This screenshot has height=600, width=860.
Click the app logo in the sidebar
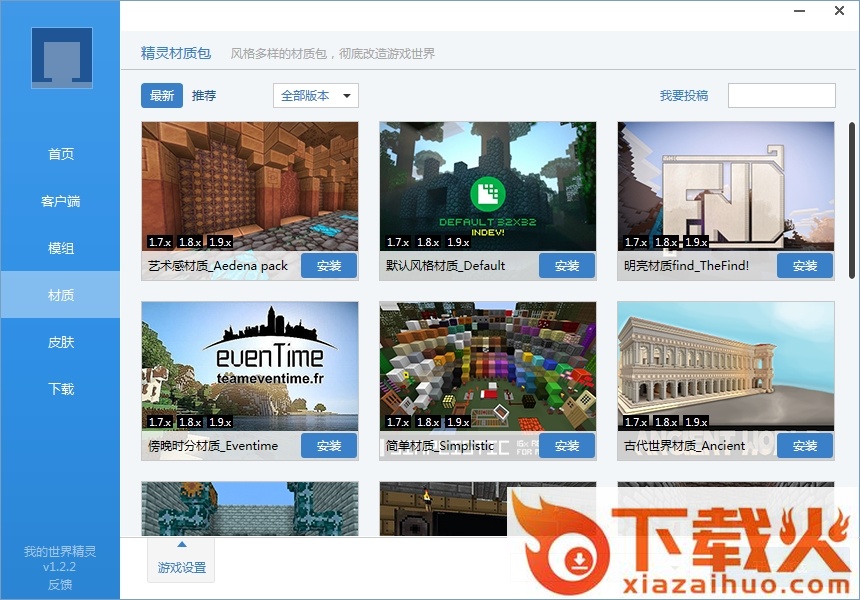[x=61, y=58]
